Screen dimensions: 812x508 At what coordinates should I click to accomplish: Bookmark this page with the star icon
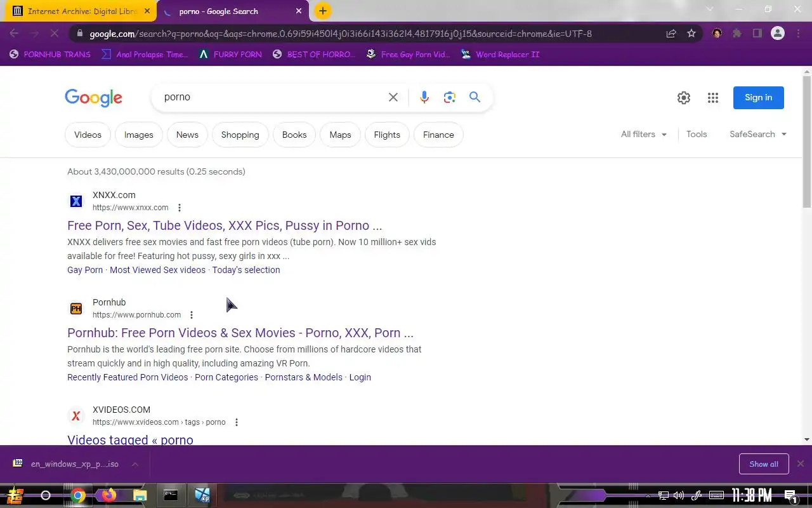[691, 34]
